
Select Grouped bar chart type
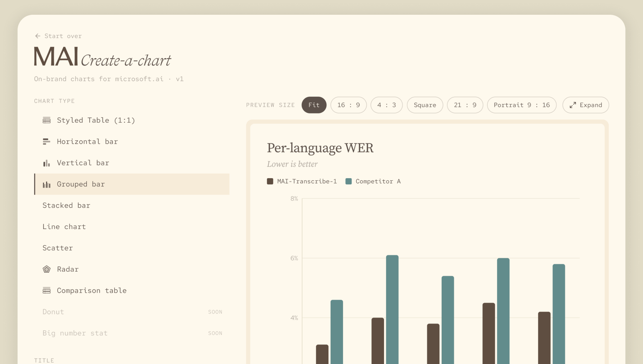(132, 184)
